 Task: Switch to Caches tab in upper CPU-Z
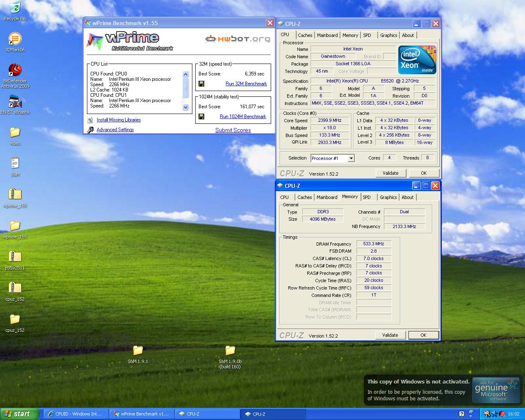[305, 35]
